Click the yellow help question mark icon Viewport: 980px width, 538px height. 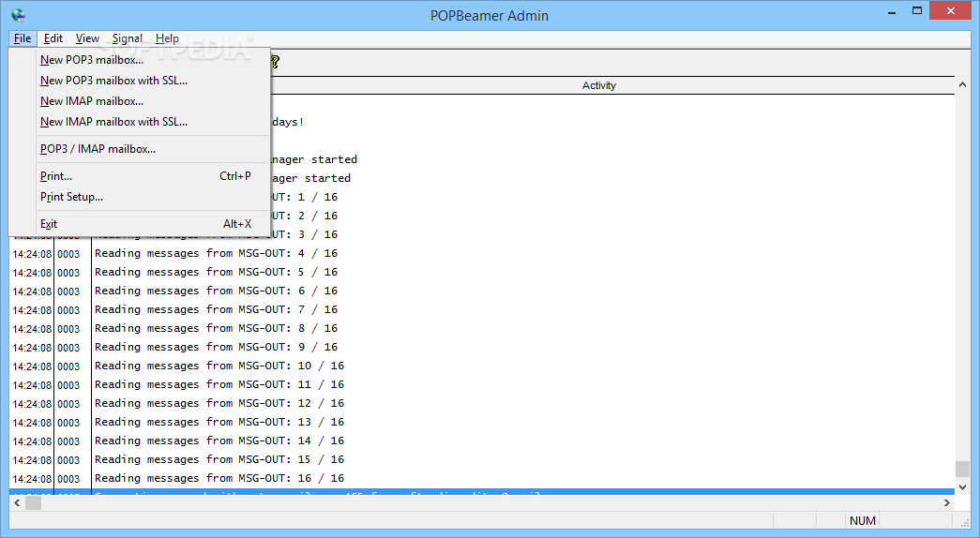[275, 61]
